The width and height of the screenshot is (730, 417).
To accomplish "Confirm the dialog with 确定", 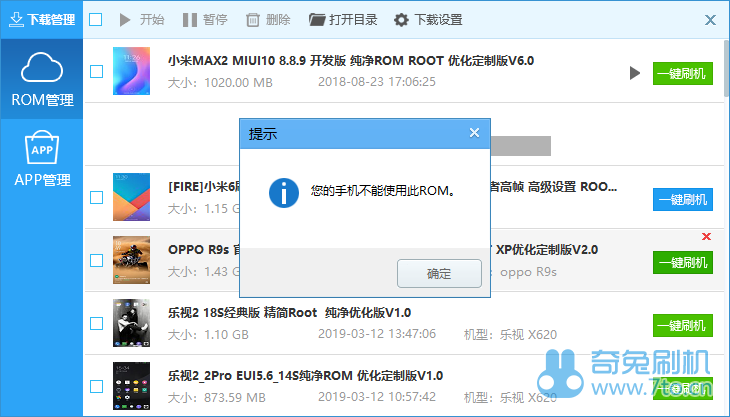I will click(x=439, y=274).
